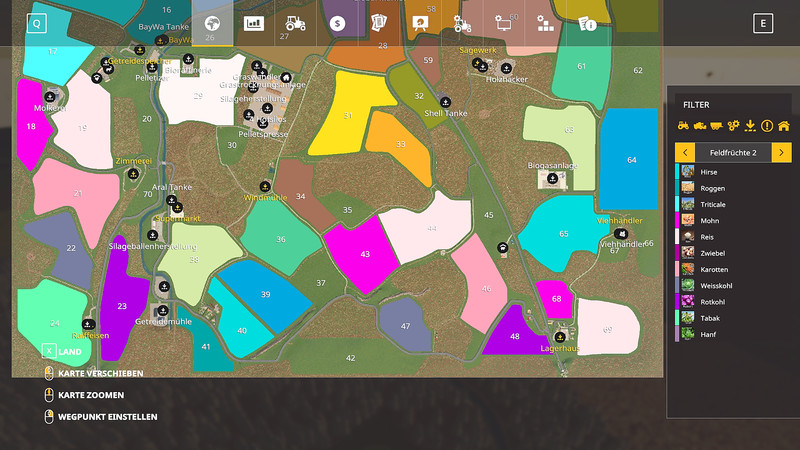800x450 pixels.
Task: Open the map globe tab
Action: coord(212,23)
